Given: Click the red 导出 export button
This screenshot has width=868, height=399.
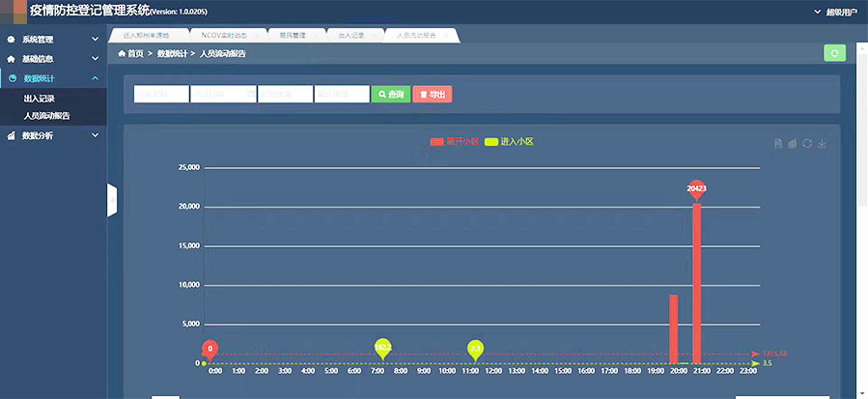Looking at the screenshot, I should point(432,95).
